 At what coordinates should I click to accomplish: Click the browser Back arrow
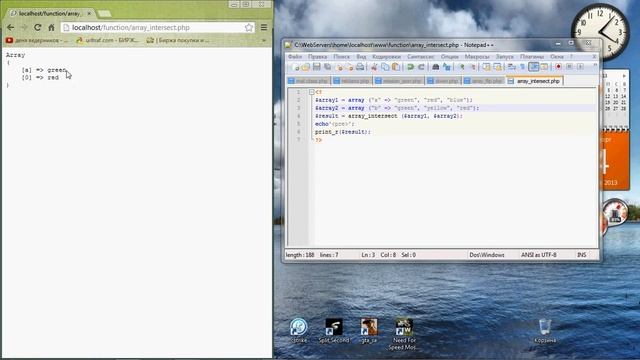11,27
